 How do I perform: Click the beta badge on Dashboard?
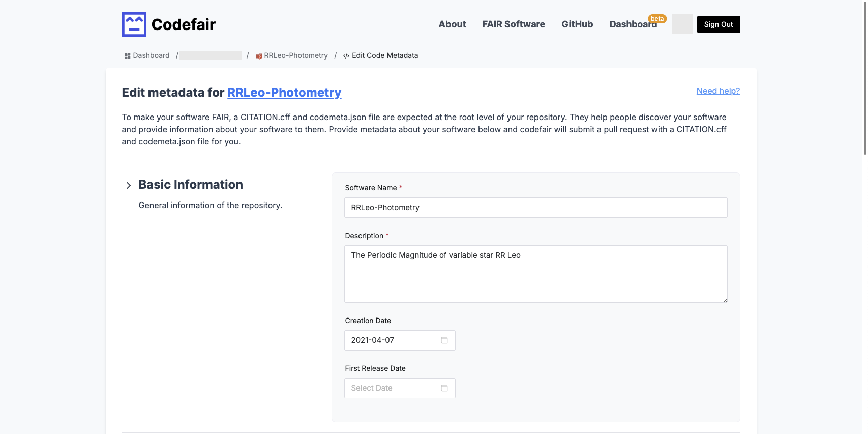coord(657,19)
